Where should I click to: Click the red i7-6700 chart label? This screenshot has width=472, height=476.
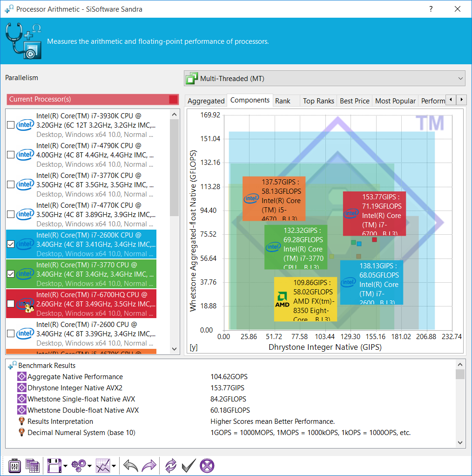coord(374,213)
